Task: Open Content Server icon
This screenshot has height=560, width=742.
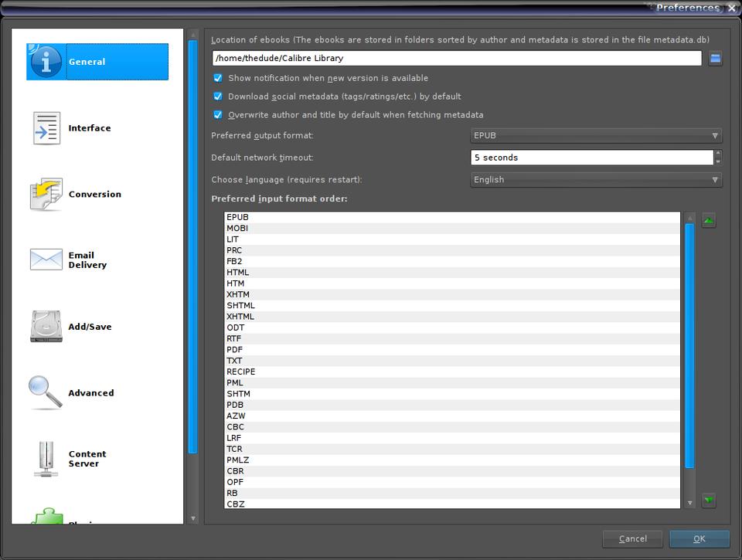Action: [46, 459]
